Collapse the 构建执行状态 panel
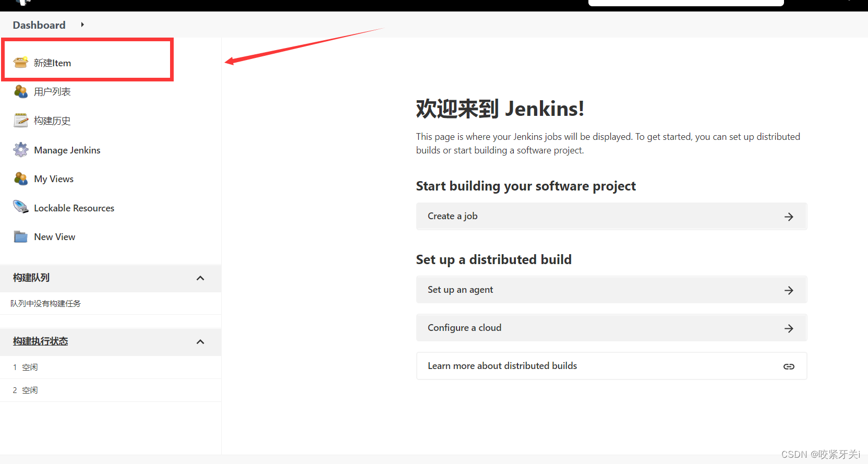Image resolution: width=868 pixels, height=464 pixels. click(x=200, y=342)
